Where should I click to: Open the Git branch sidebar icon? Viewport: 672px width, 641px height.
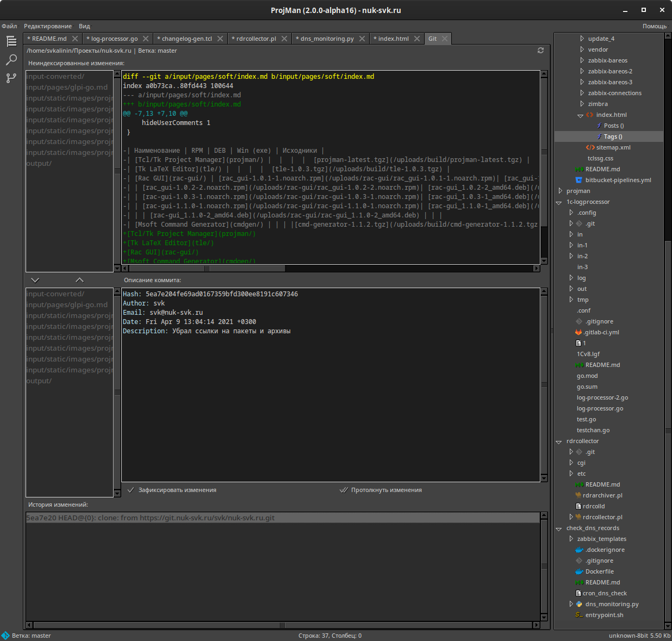click(11, 78)
